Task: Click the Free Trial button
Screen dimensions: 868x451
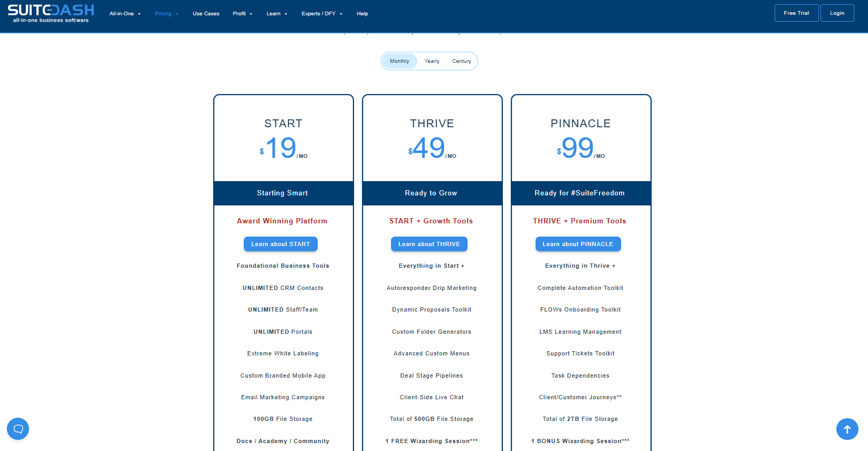Action: coord(796,13)
